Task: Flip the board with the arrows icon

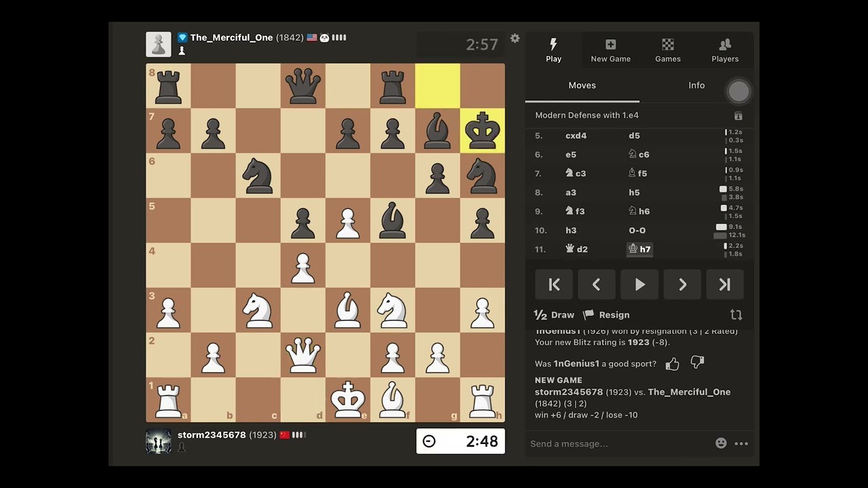Action: click(736, 315)
